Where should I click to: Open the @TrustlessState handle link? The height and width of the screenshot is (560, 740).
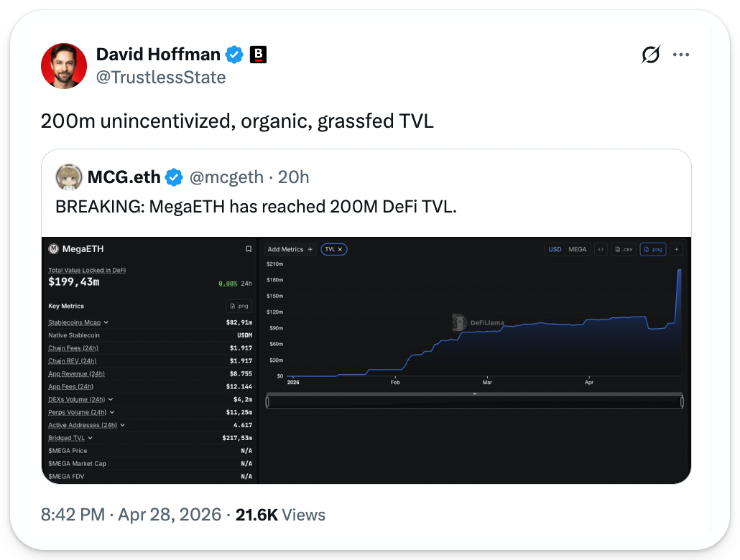point(161,77)
